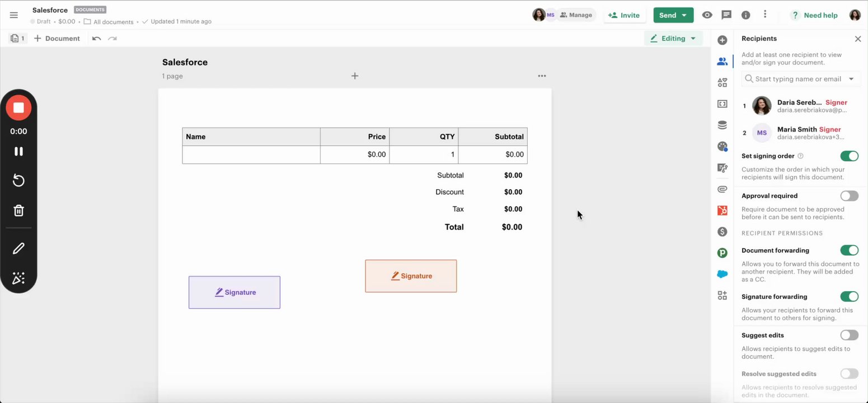Delete the recording with trash icon
The height and width of the screenshot is (403, 868).
click(18, 210)
